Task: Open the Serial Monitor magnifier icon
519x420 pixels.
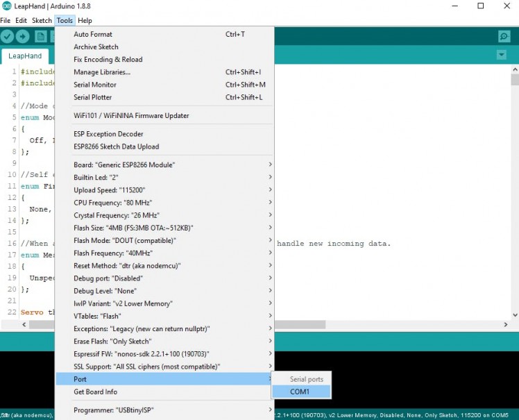Action: pyautogui.click(x=504, y=36)
